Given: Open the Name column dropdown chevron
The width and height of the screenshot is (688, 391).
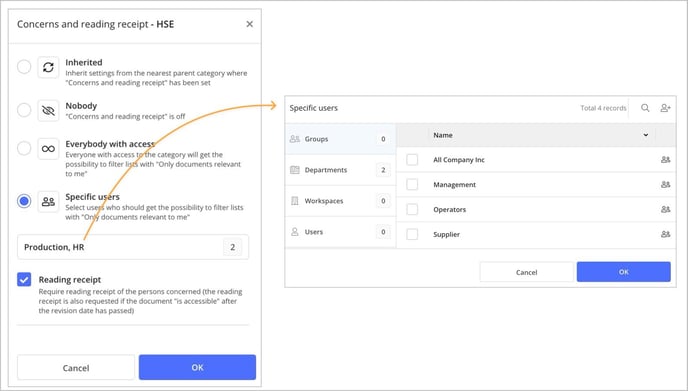Looking at the screenshot, I should pyautogui.click(x=646, y=135).
